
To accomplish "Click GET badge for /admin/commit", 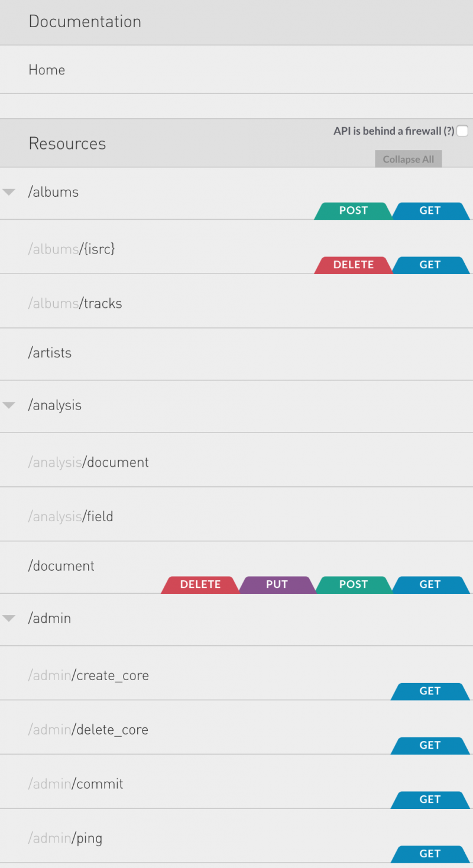I will (430, 800).
